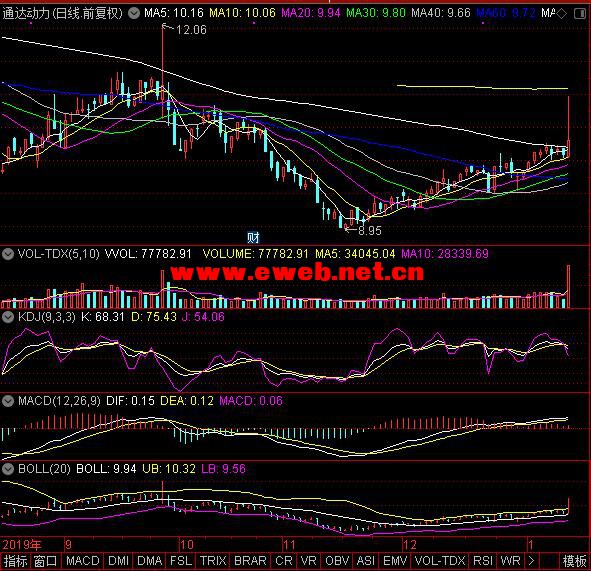Click the diamond icon beside the MA labels
The width and height of the screenshot is (591, 571).
click(x=562, y=14)
